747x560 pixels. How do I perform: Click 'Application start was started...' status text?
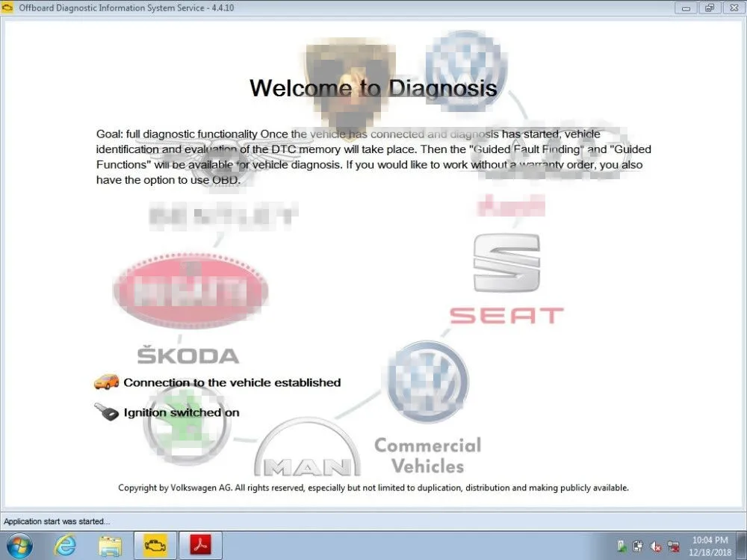click(57, 521)
